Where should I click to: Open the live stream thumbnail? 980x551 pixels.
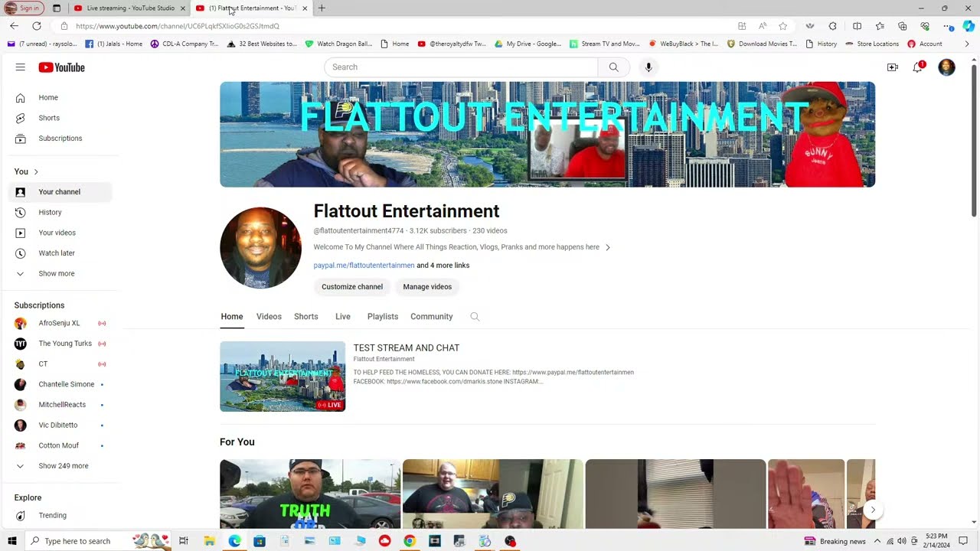pos(283,377)
